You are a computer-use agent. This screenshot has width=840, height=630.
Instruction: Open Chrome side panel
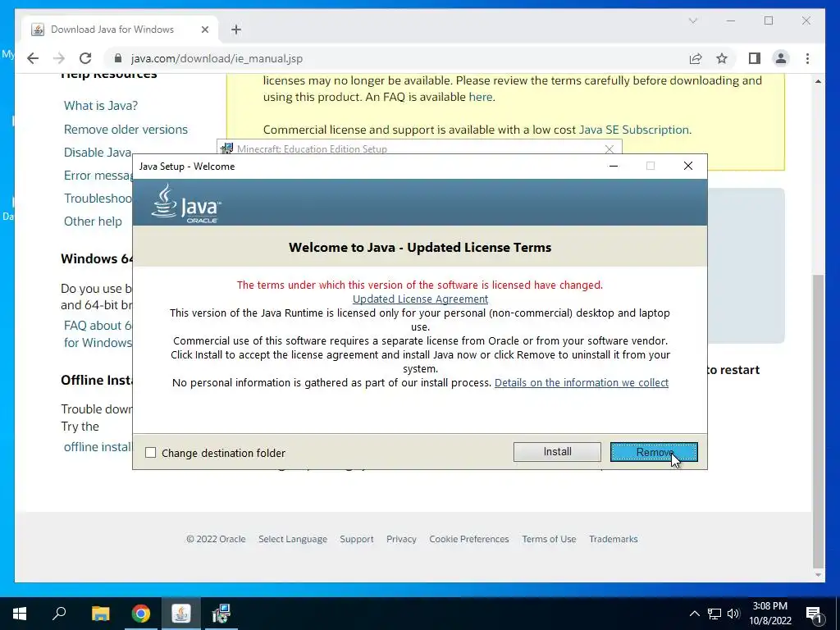click(x=755, y=58)
